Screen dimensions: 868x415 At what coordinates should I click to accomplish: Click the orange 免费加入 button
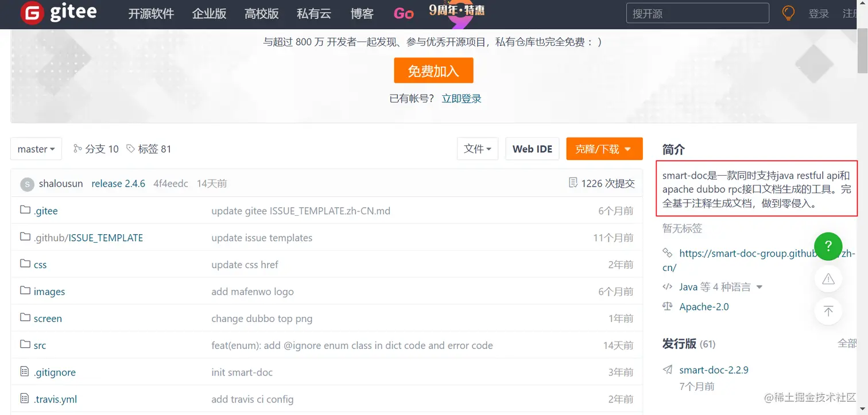[433, 71]
